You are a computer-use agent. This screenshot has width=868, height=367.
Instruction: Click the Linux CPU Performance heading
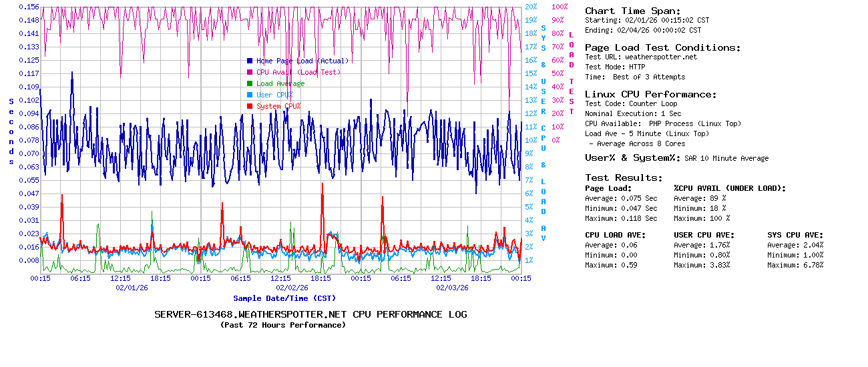click(650, 94)
